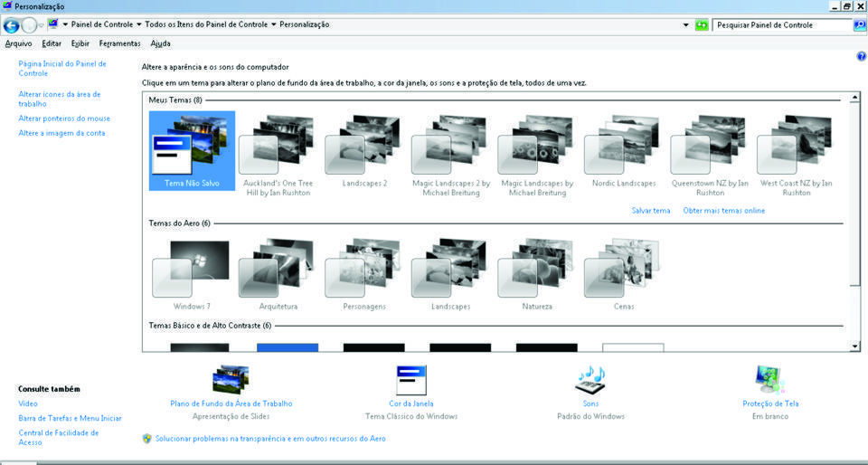The image size is (868, 465).
Task: Click Obter mais temas online
Action: (724, 211)
